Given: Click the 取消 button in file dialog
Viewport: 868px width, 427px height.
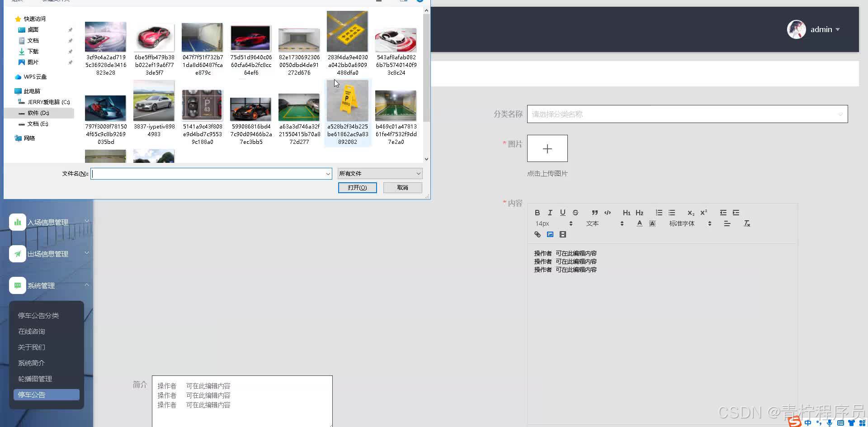Looking at the screenshot, I should (402, 188).
